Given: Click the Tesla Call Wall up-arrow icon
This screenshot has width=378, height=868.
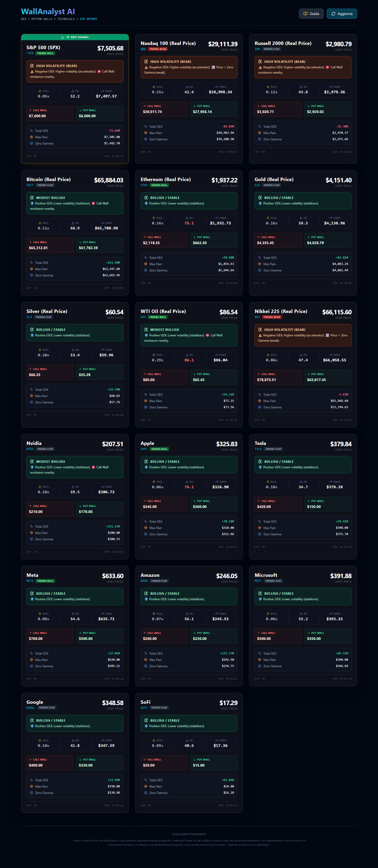Looking at the screenshot, I should 259,501.
